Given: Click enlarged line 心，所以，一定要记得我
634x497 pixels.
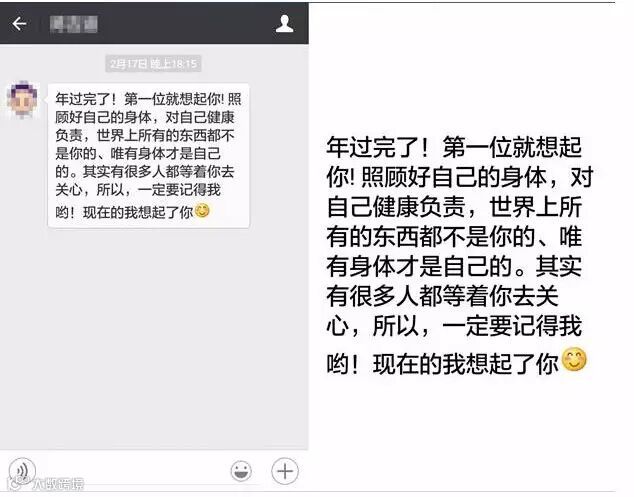Looking at the screenshot, I should [x=454, y=326].
